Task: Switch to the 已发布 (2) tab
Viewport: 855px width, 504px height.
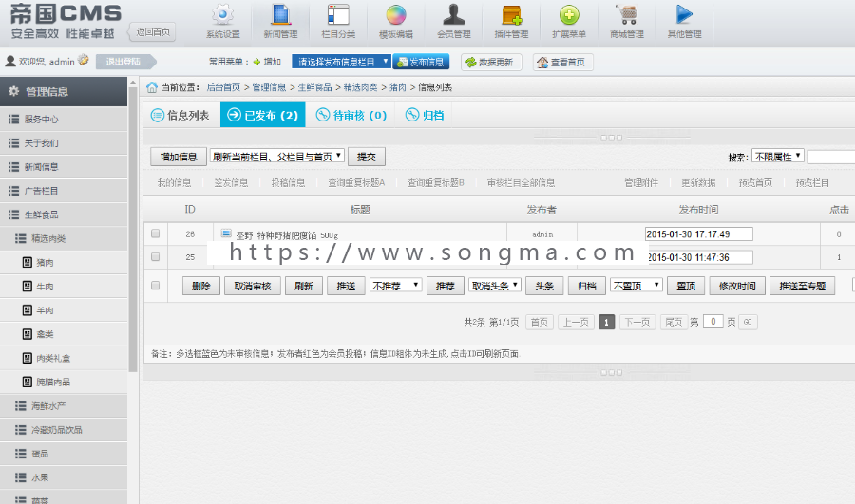Action: point(263,115)
